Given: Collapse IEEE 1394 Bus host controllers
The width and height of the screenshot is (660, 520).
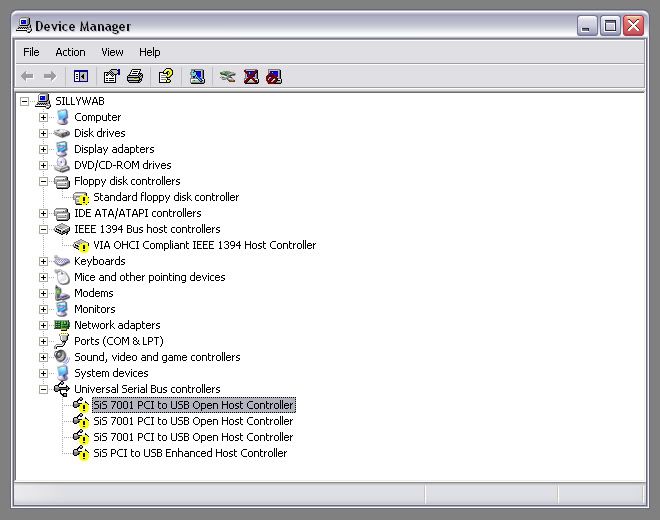Looking at the screenshot, I should pyautogui.click(x=43, y=229).
